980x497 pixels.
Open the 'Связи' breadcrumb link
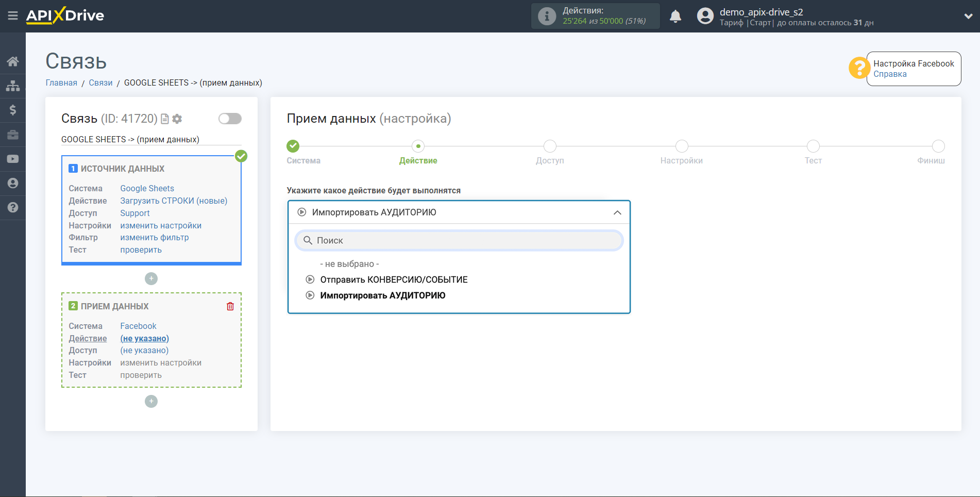(100, 82)
